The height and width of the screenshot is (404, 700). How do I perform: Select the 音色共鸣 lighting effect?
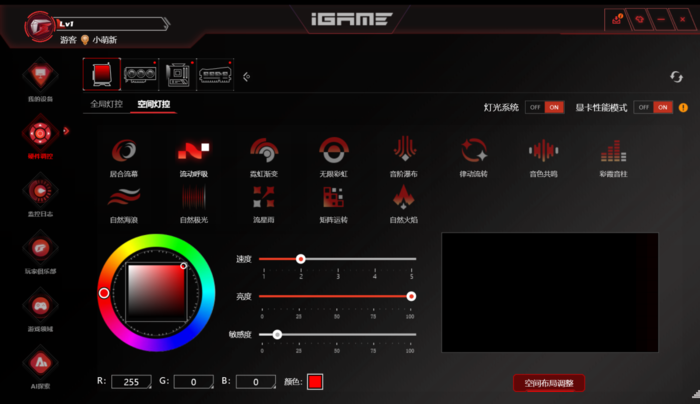click(x=543, y=157)
